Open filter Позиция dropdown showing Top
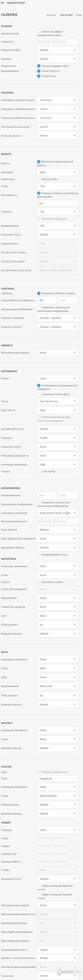The height and width of the screenshot is (980, 83). [x=57, y=212]
